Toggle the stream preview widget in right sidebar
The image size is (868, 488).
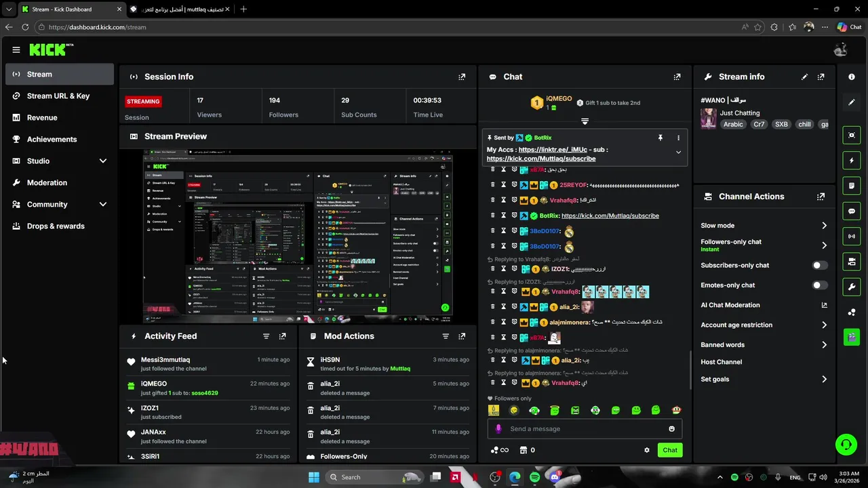pos(852,136)
